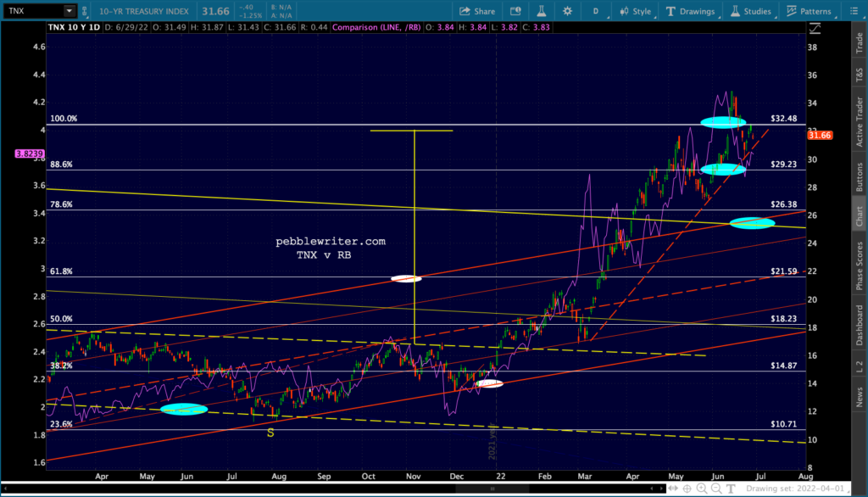
Task: Click the $10.71 Fibonacci price label
Action: pos(784,424)
